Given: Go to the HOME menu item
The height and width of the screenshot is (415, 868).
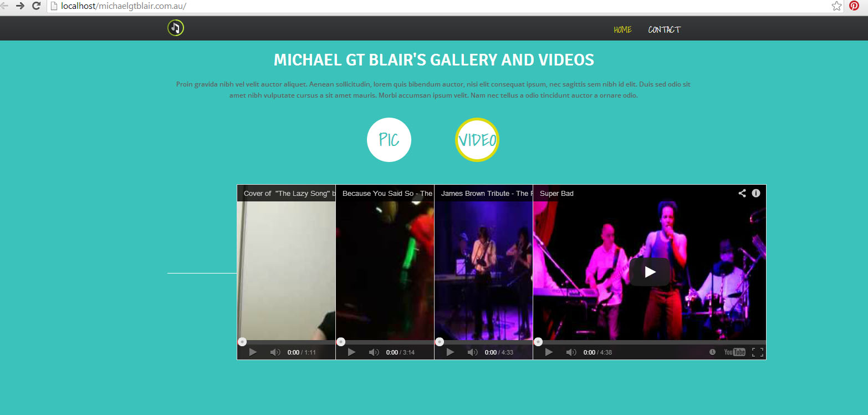Looking at the screenshot, I should coord(622,29).
